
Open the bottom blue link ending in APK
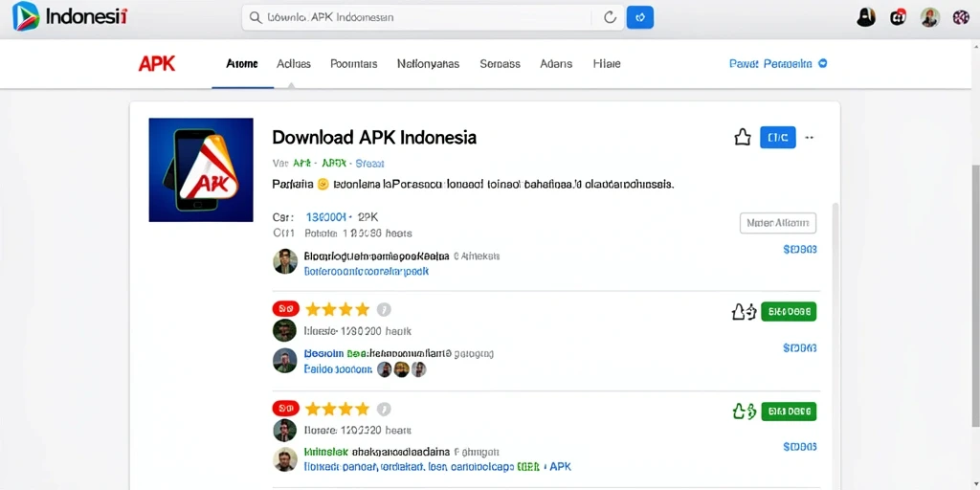436,467
